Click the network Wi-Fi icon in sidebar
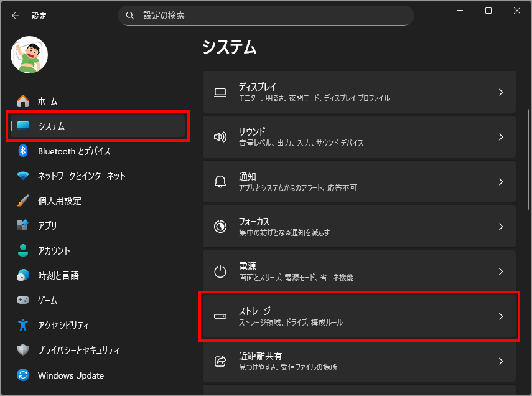The width and height of the screenshot is (532, 396). pyautogui.click(x=23, y=176)
